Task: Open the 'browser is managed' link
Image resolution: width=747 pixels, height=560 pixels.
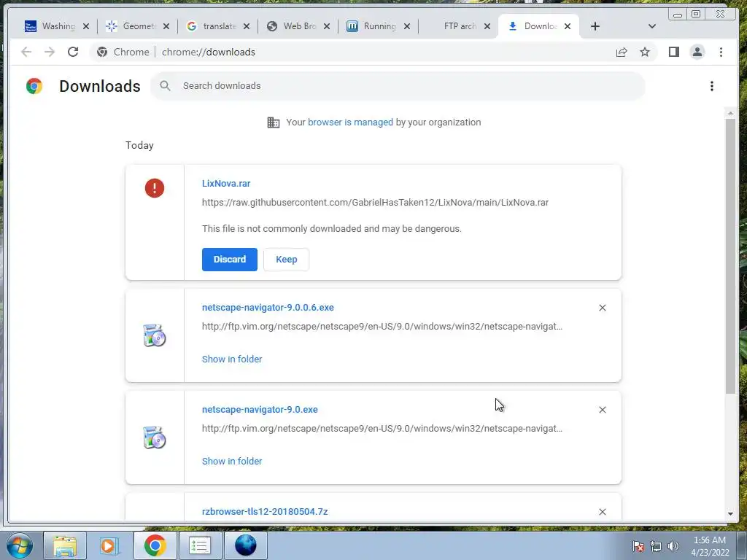Action: [x=350, y=122]
